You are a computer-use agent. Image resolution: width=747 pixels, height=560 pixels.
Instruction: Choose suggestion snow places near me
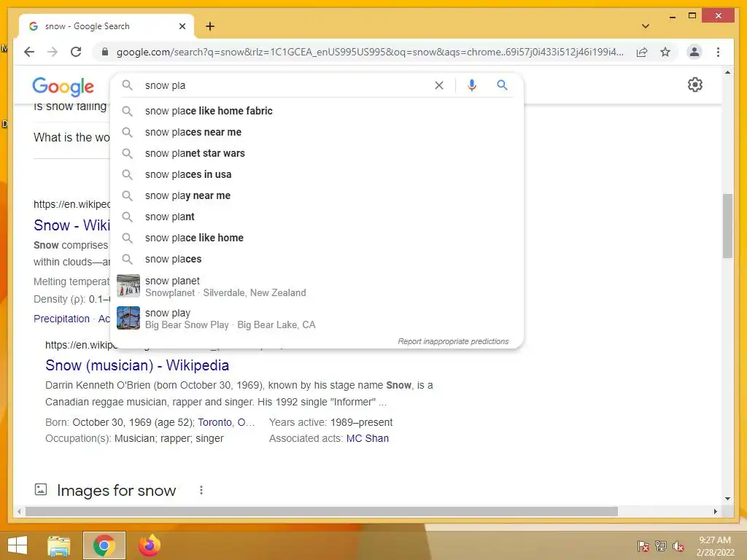click(317, 132)
